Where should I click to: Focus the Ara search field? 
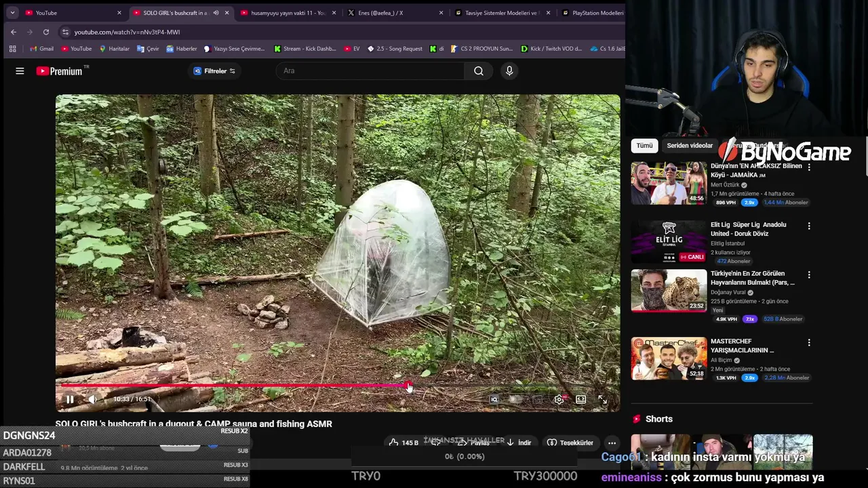tap(370, 70)
